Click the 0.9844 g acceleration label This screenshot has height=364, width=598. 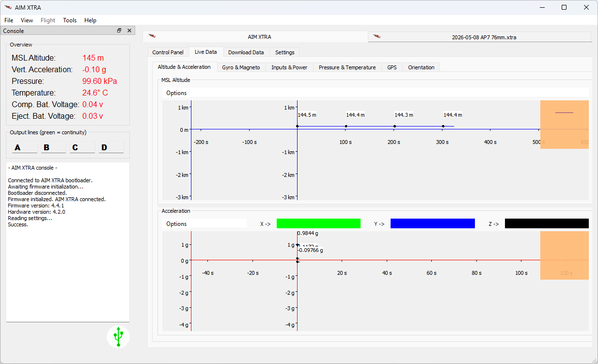pos(308,233)
